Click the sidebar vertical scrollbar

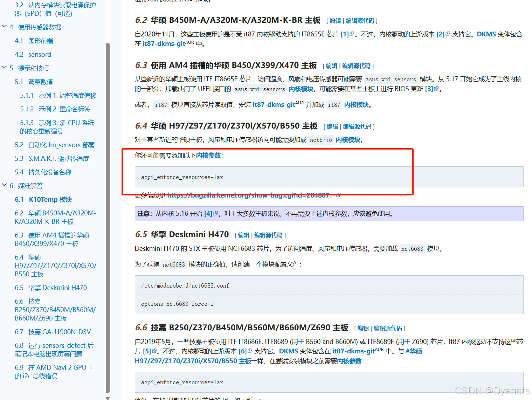(x=108, y=218)
